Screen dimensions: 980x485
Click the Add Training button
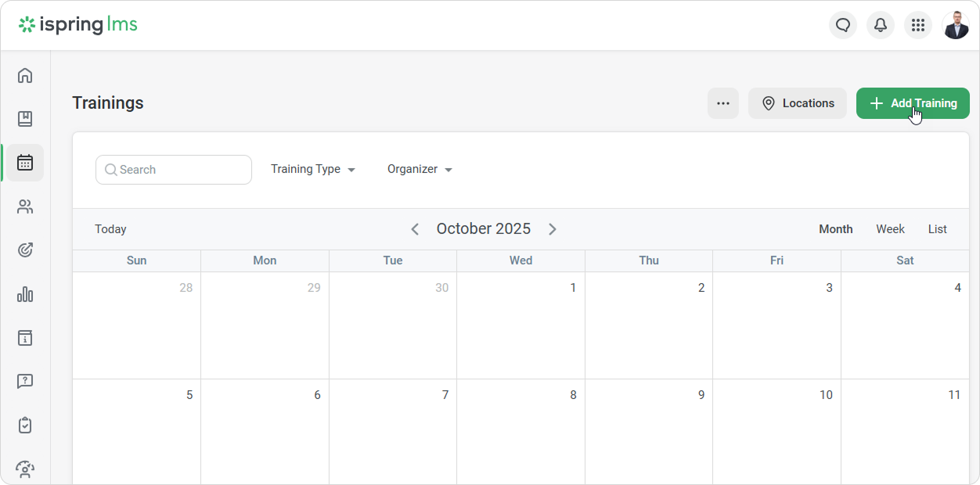[913, 103]
